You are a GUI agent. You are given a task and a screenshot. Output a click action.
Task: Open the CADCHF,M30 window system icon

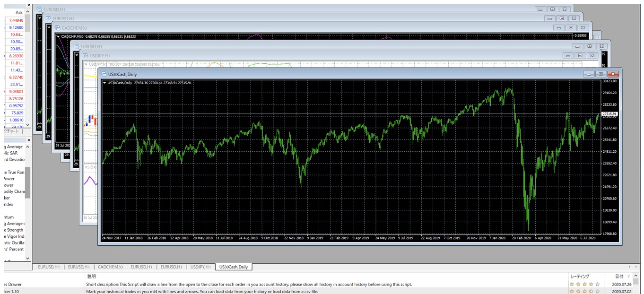(58, 28)
